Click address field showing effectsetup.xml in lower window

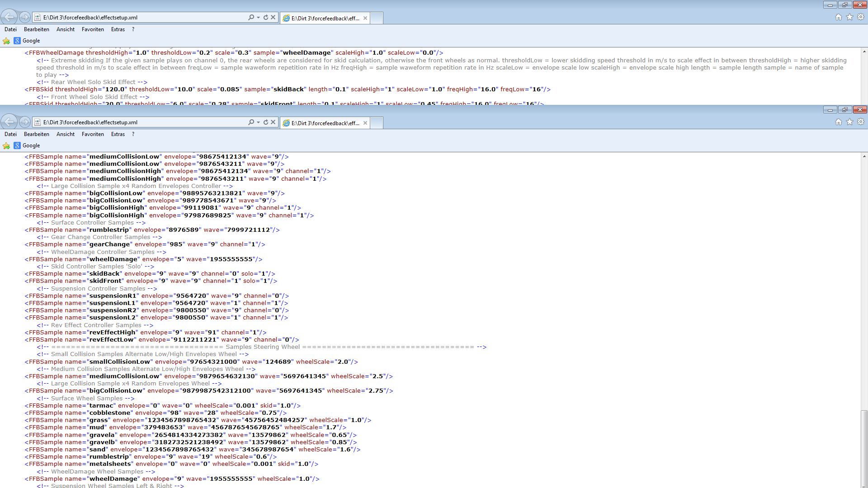(x=136, y=122)
